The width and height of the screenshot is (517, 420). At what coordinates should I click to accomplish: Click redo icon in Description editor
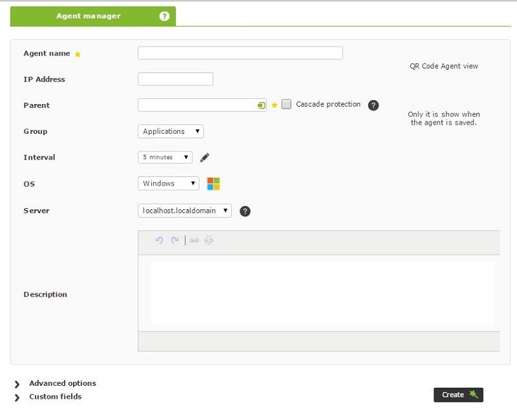(174, 240)
